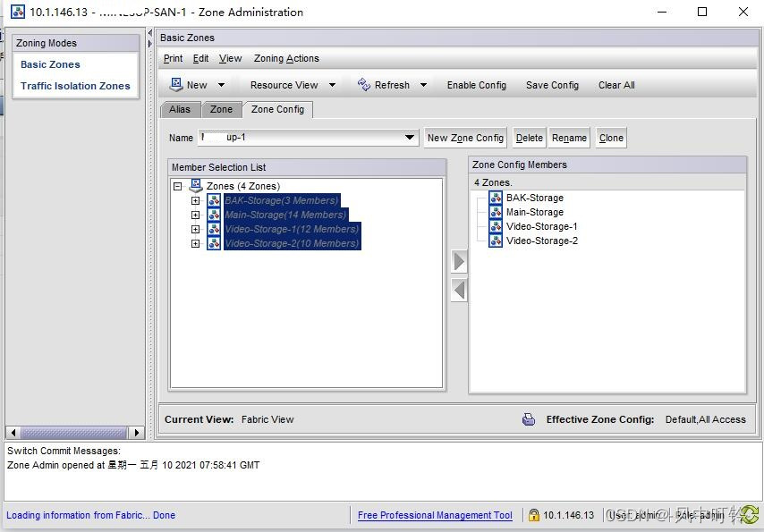The image size is (764, 532).
Task: Click the New zone icon in toolbar
Action: [175, 85]
